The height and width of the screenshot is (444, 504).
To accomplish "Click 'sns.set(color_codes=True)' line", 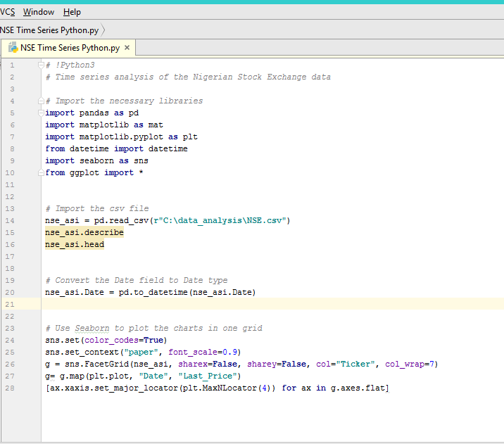I will coord(106,341).
